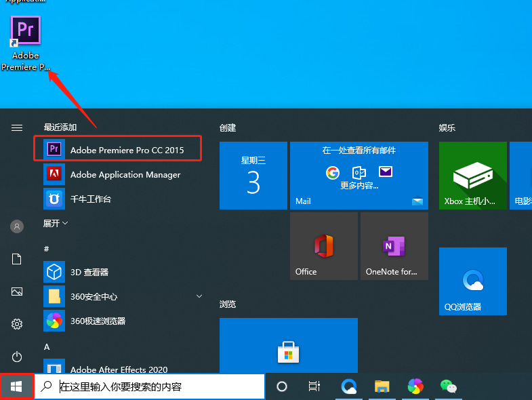
Task: Open File Explorer from taskbar
Action: 382,386
